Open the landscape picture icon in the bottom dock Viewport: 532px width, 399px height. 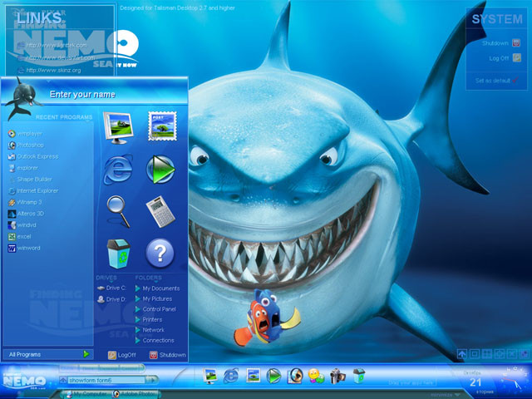[253, 376]
